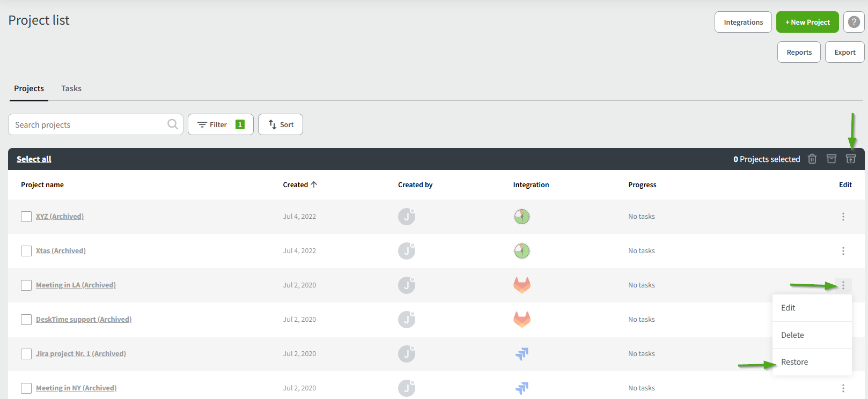Open the Filter options
868x399 pixels.
[220, 124]
